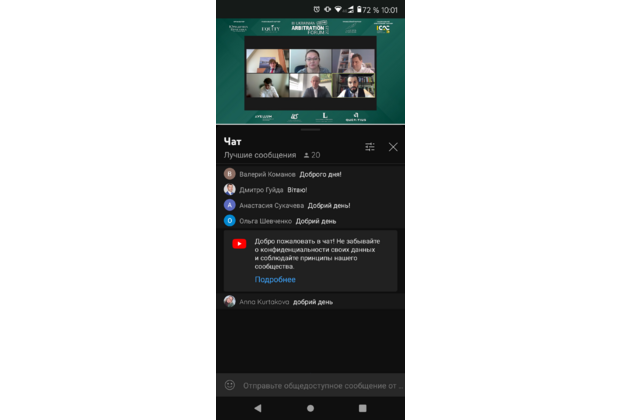The image size is (620, 420).
Task: Open chat filter settings icon
Action: (x=370, y=146)
